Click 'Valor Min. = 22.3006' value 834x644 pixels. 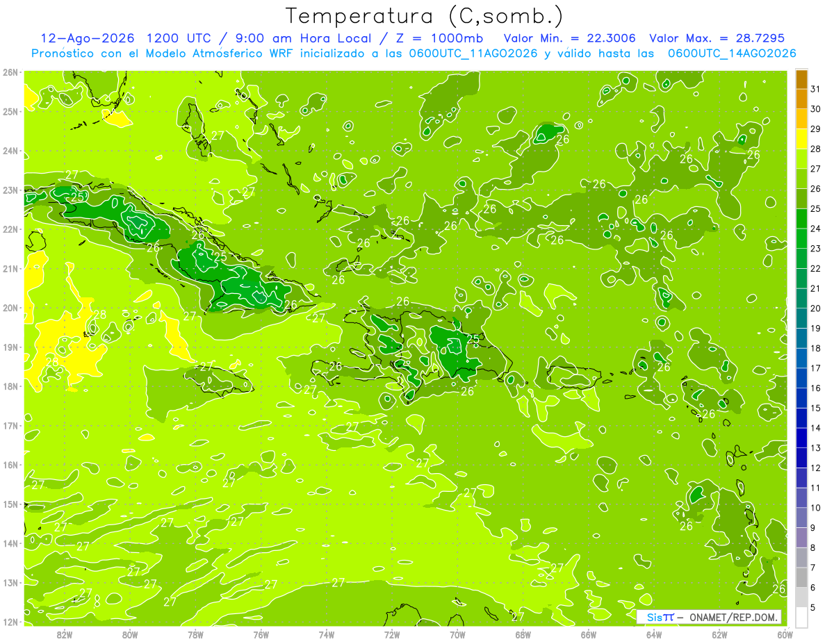pos(570,38)
